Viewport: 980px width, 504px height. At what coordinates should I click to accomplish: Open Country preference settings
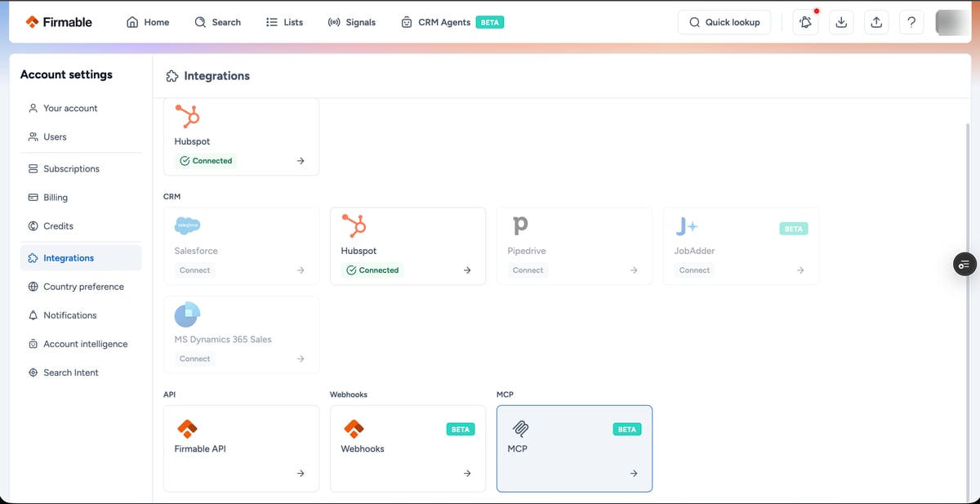tap(81, 287)
